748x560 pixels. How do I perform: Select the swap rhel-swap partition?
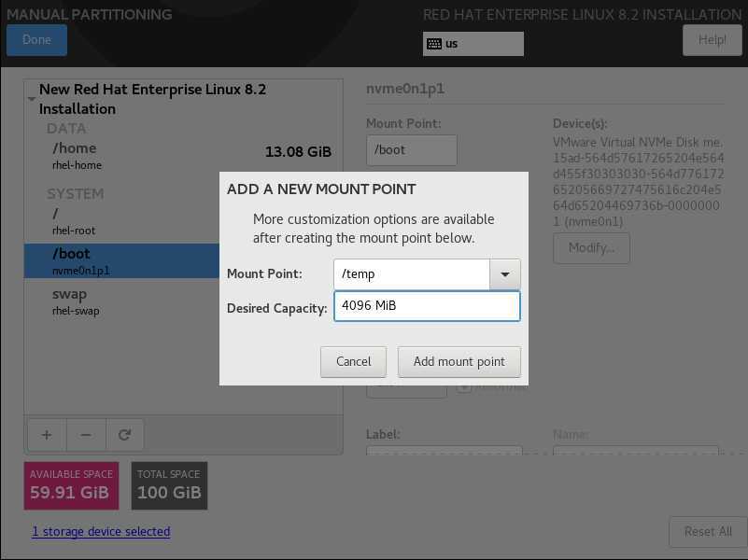[121, 301]
